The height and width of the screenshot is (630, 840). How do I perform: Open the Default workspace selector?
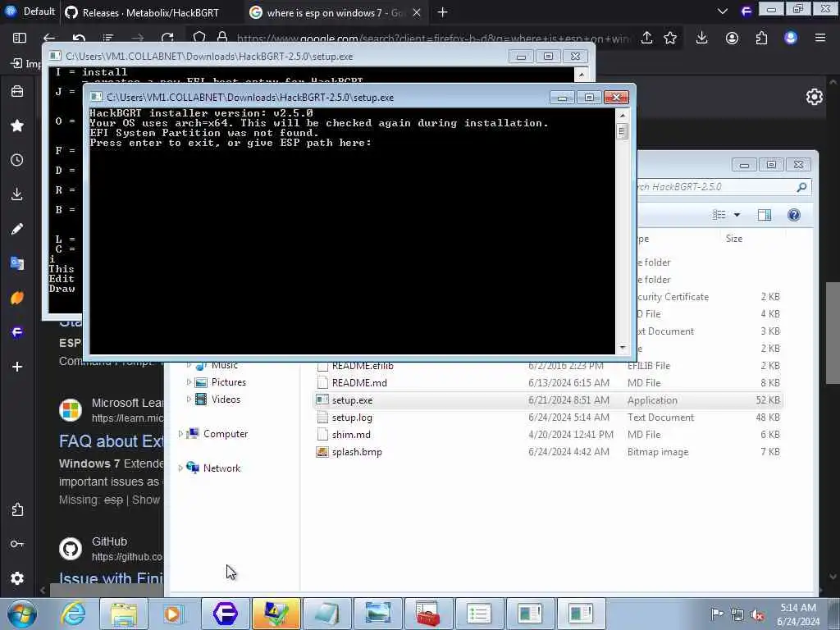[x=30, y=11]
